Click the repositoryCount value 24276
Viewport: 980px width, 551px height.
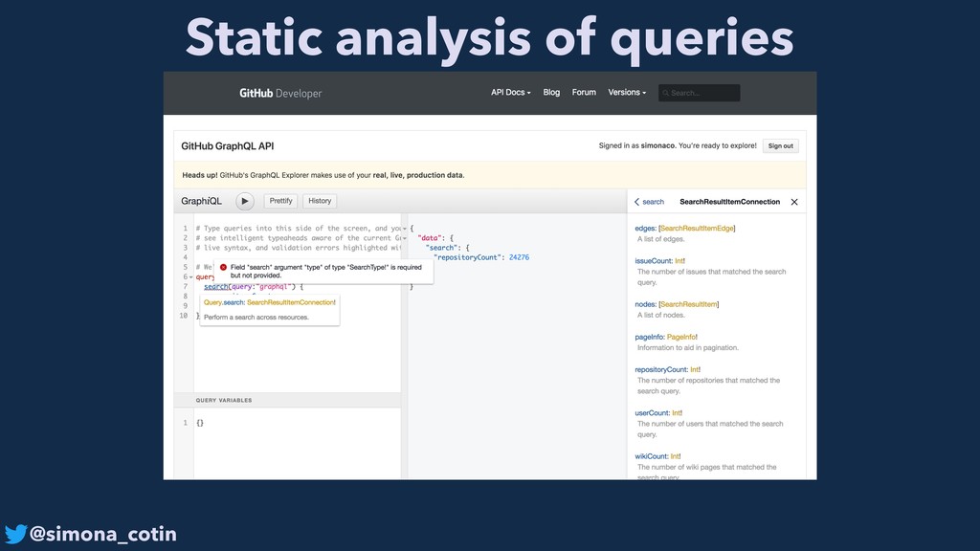519,257
